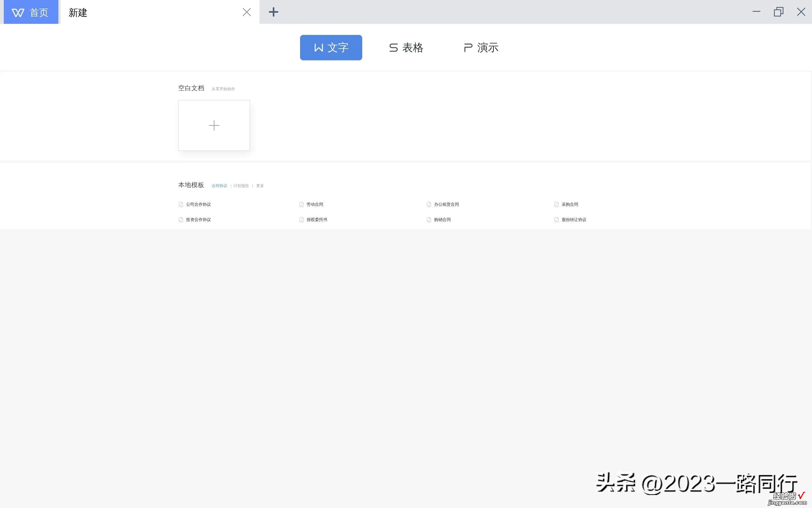Image resolution: width=812 pixels, height=508 pixels.
Task: Restore down the WPS window
Action: [x=778, y=12]
